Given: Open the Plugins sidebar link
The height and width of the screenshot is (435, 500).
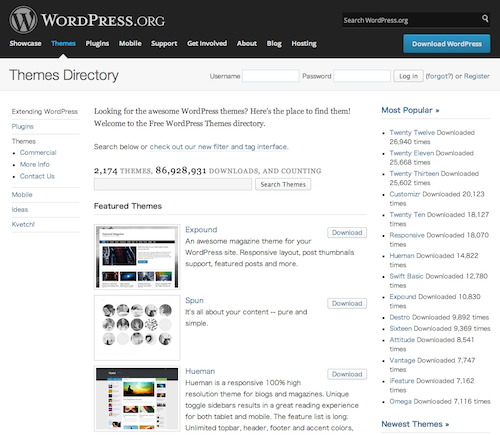Looking at the screenshot, I should pyautogui.click(x=23, y=126).
